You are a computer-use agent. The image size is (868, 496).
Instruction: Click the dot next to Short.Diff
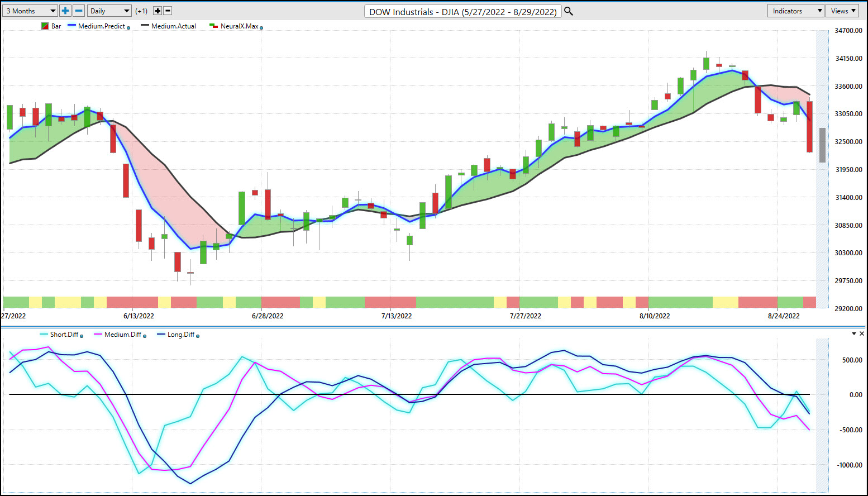coord(82,336)
